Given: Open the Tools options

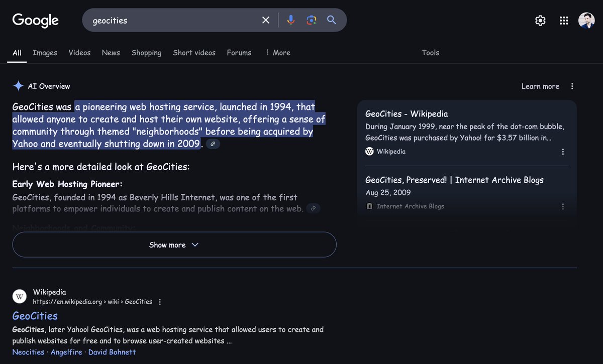Looking at the screenshot, I should tap(430, 53).
